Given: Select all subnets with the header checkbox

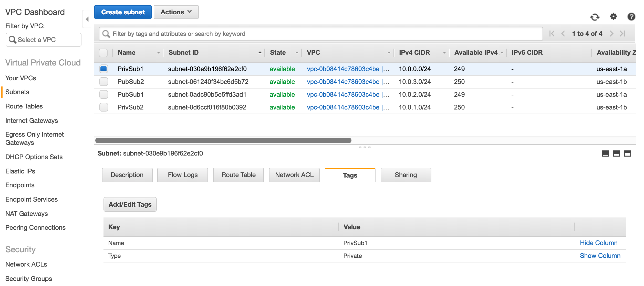Looking at the screenshot, I should tap(103, 52).
